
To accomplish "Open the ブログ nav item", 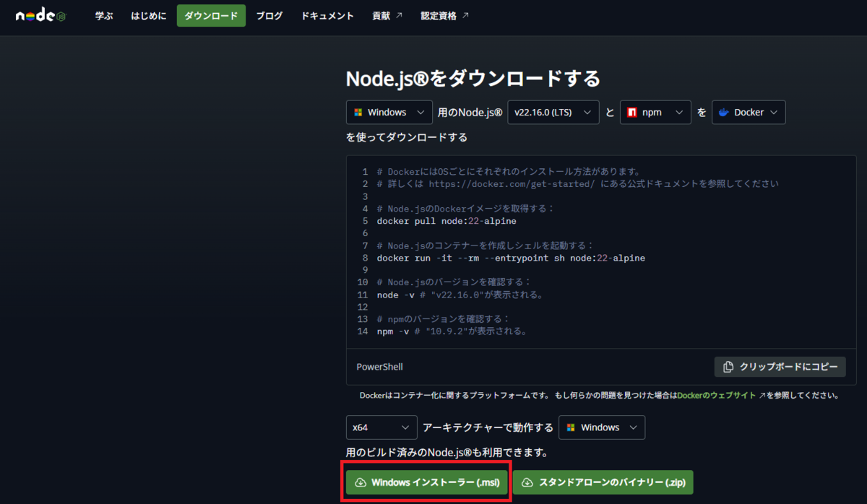I will coord(269,16).
